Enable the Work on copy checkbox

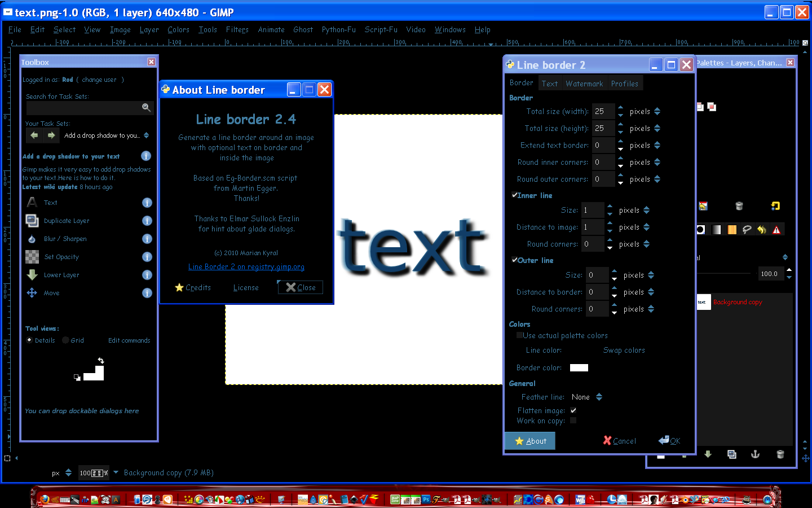coord(573,421)
